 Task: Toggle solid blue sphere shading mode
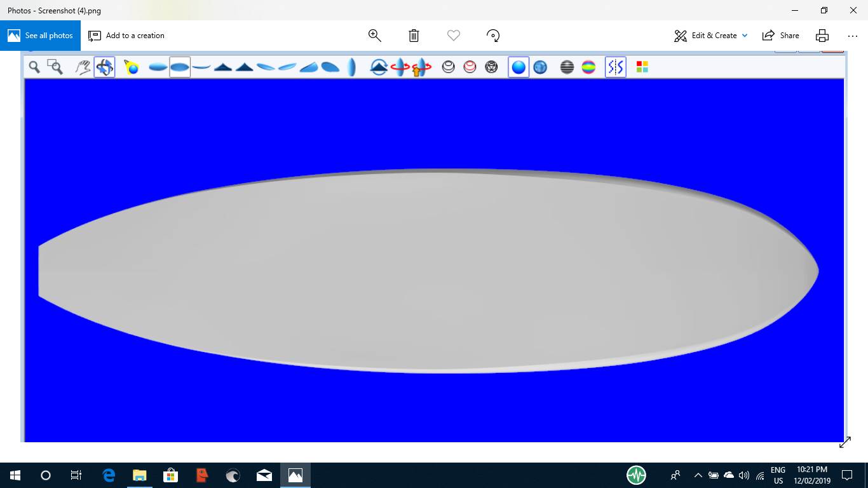click(519, 67)
